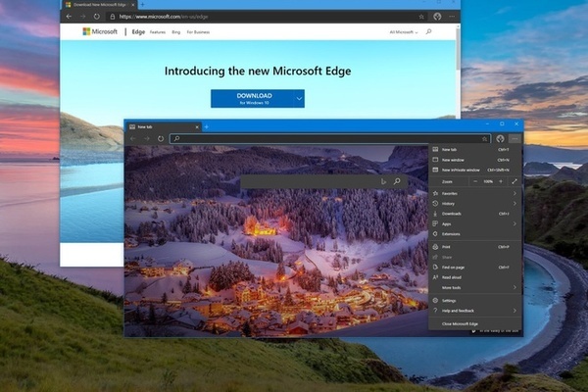Image resolution: width=588 pixels, height=392 pixels.
Task: Click the magnifier icon in the page search box
Action: [x=397, y=181]
